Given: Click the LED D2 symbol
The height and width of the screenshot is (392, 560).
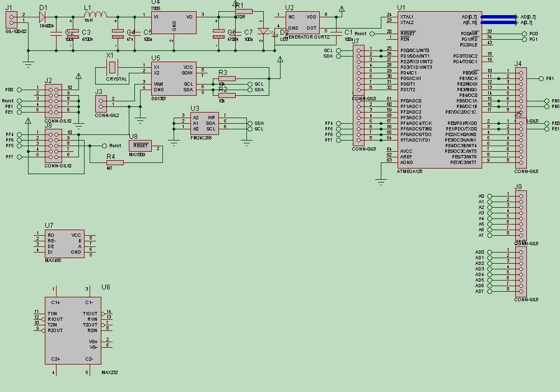Looking at the screenshot, I should [x=263, y=32].
